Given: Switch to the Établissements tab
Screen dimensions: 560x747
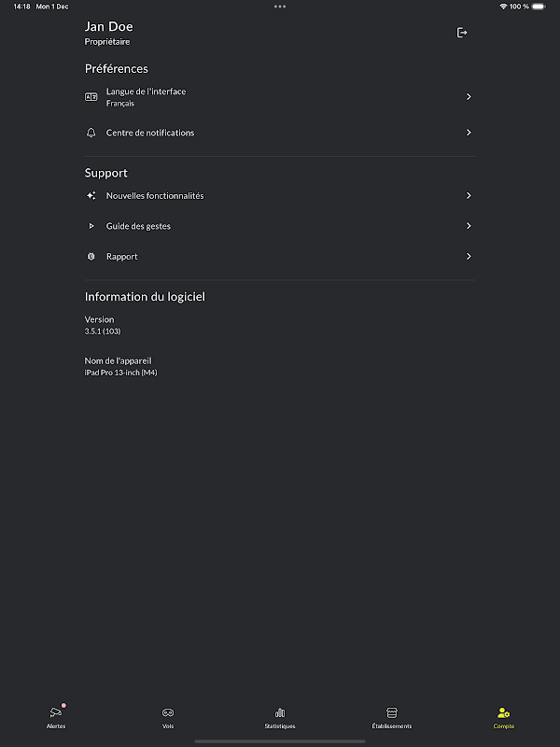Looking at the screenshot, I should click(x=392, y=717).
